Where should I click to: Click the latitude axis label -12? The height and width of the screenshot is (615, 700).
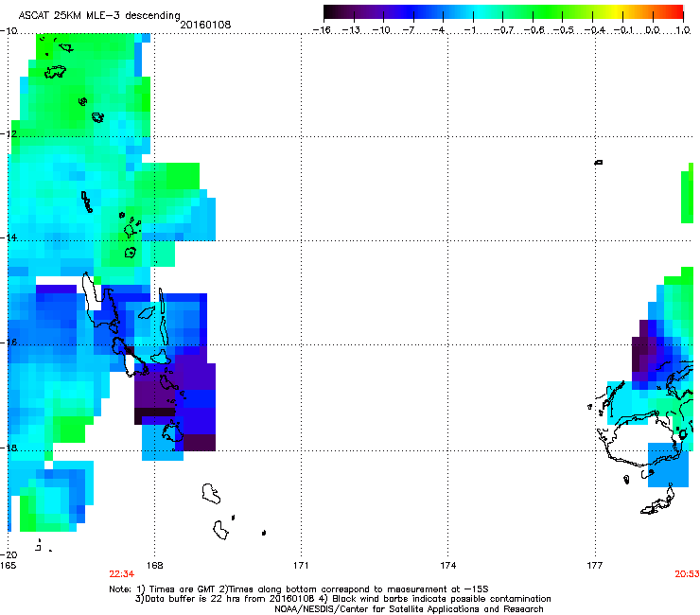pos(9,133)
